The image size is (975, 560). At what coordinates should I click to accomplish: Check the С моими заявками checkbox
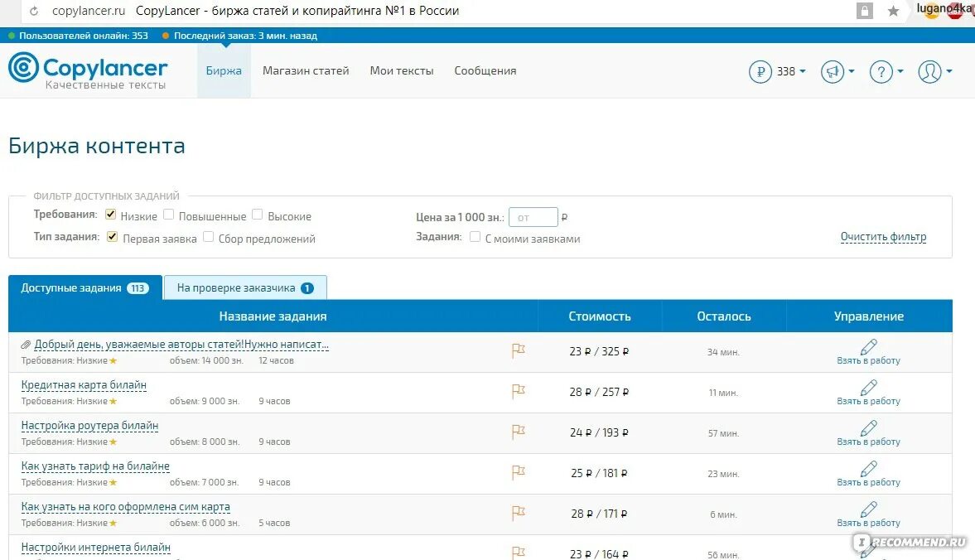475,237
